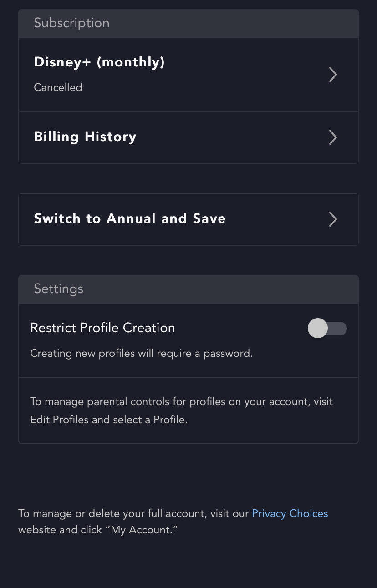Click the chevron on Switch to Annual and Save
This screenshot has width=377, height=588.
pyautogui.click(x=333, y=219)
